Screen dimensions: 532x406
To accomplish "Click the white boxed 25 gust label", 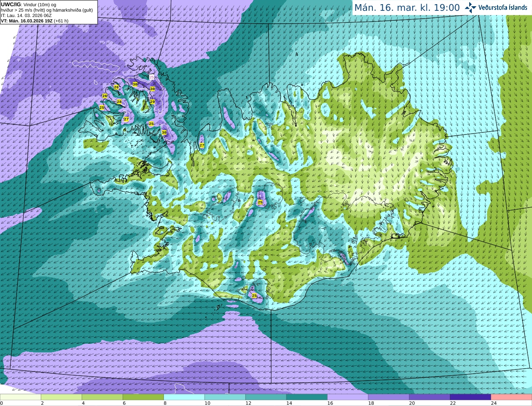I will point(152,77).
